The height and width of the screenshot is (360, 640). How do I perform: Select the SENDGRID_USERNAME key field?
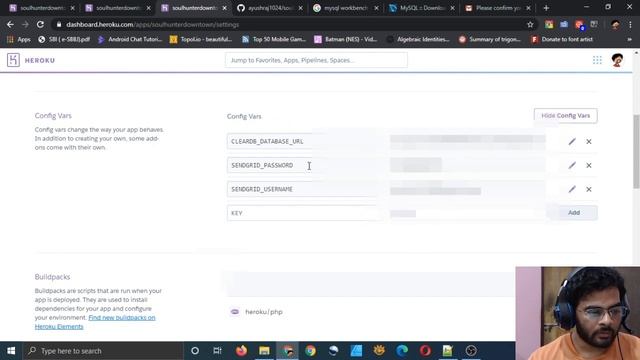[x=304, y=189]
